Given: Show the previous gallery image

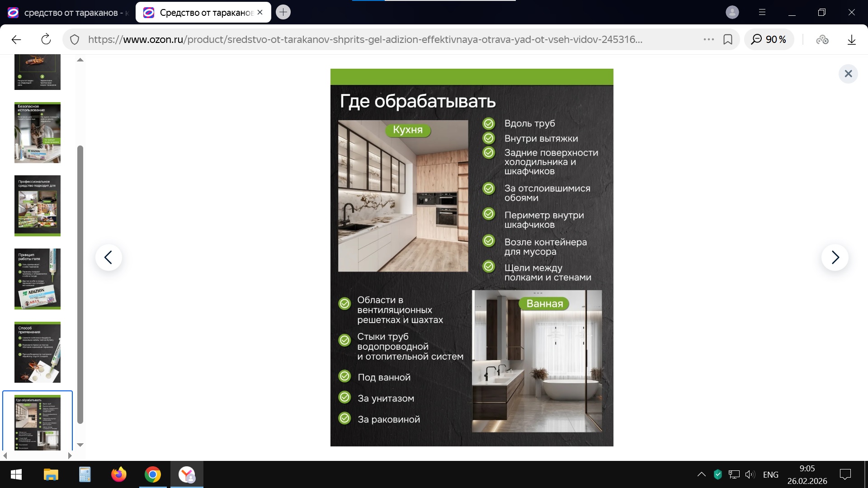Looking at the screenshot, I should [108, 258].
